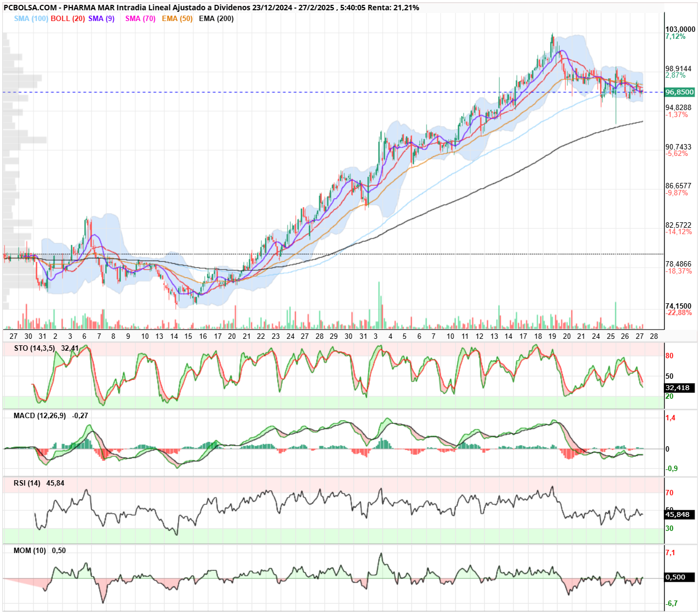Click the RSI (14) indicator label
The height and width of the screenshot is (614, 700).
28,483
